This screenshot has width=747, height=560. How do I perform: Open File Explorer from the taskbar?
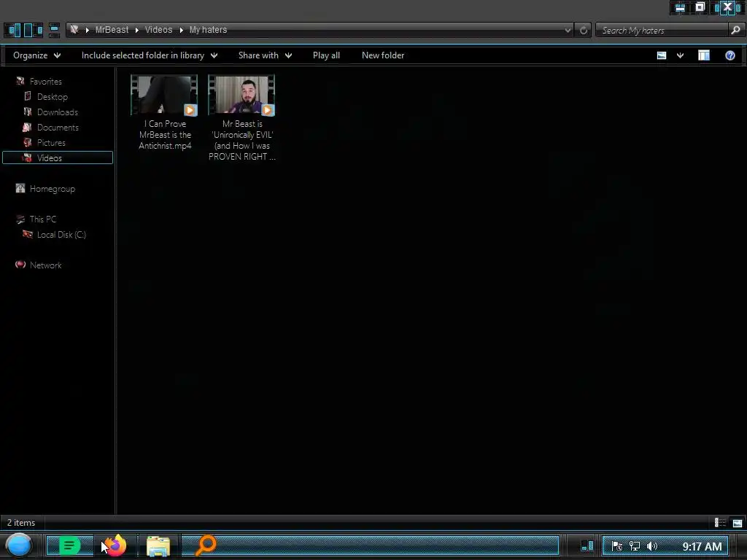point(158,546)
